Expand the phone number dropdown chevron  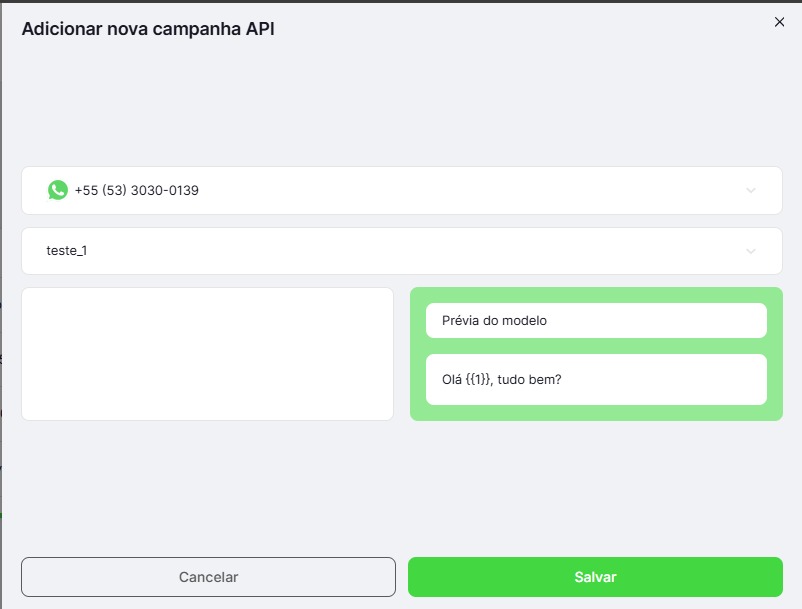coord(751,190)
